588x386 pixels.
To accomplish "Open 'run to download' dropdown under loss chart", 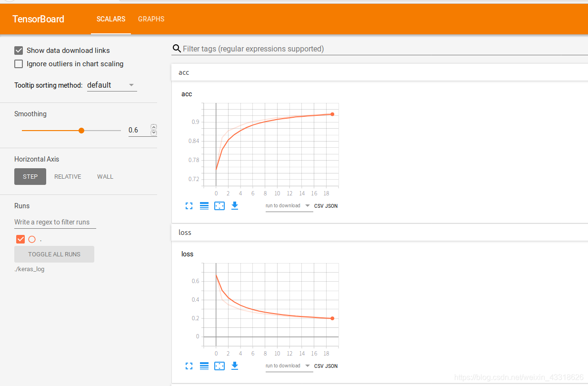I will (x=289, y=366).
